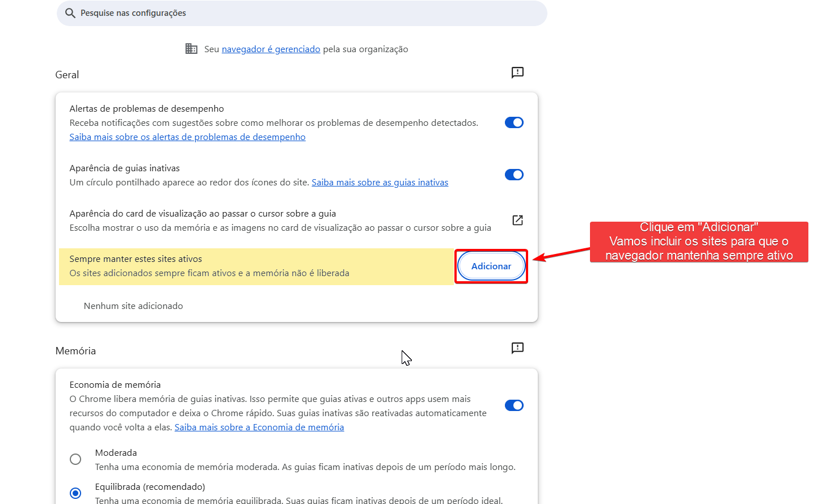Choose Equilibrada (recomendado) radio button
This screenshot has width=822, height=504.
click(x=75, y=493)
